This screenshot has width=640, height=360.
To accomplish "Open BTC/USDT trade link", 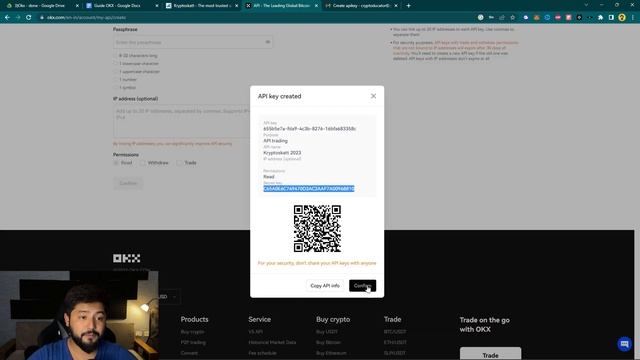I will [x=395, y=332].
